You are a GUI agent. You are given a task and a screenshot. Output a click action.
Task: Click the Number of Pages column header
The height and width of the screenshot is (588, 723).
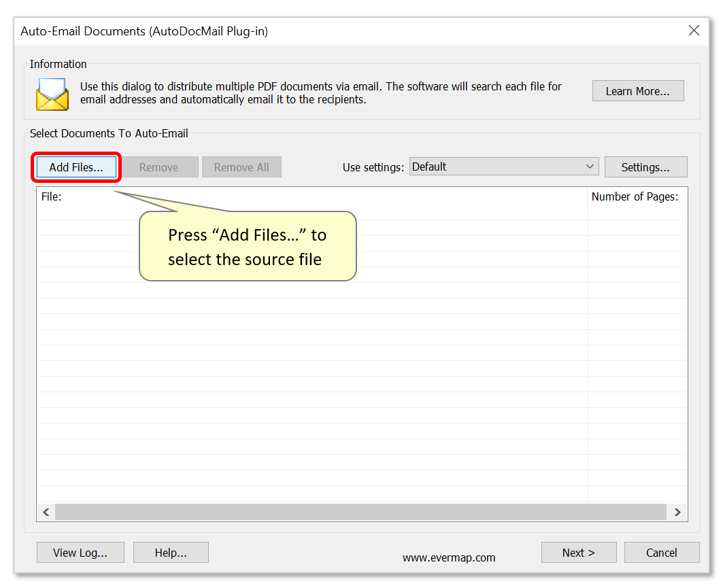pyautogui.click(x=636, y=196)
